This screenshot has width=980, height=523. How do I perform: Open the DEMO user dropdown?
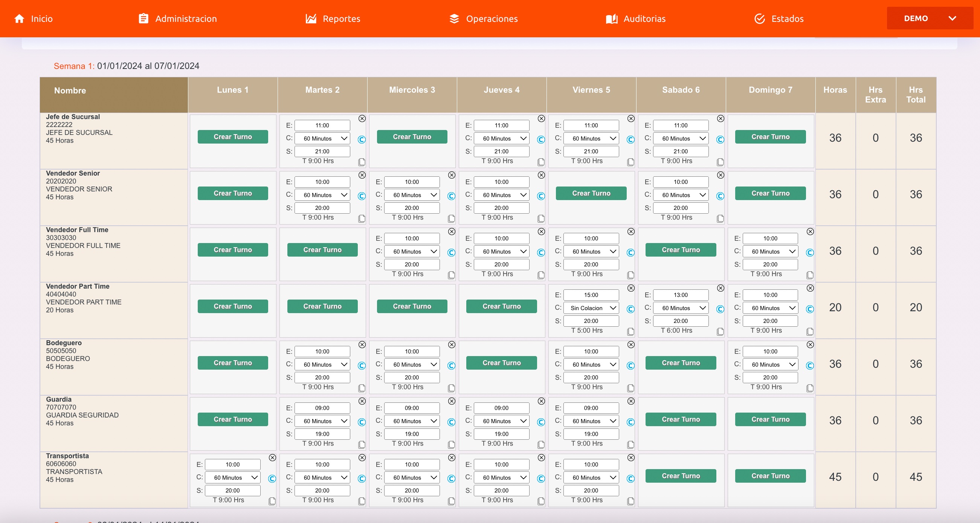[x=930, y=18]
